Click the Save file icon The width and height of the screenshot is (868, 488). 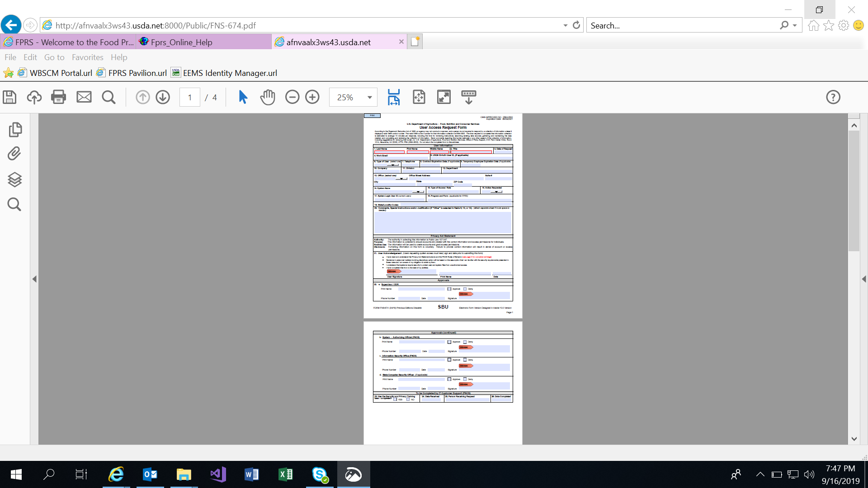tap(9, 97)
